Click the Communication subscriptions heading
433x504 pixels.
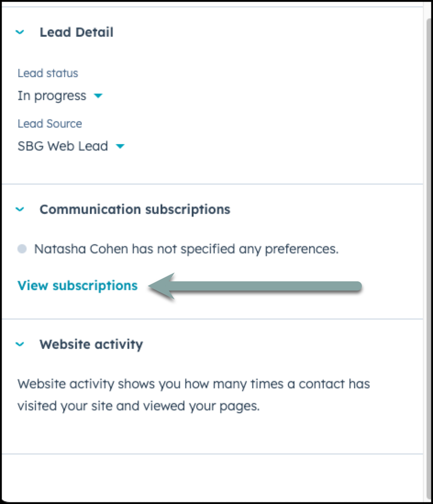point(135,210)
